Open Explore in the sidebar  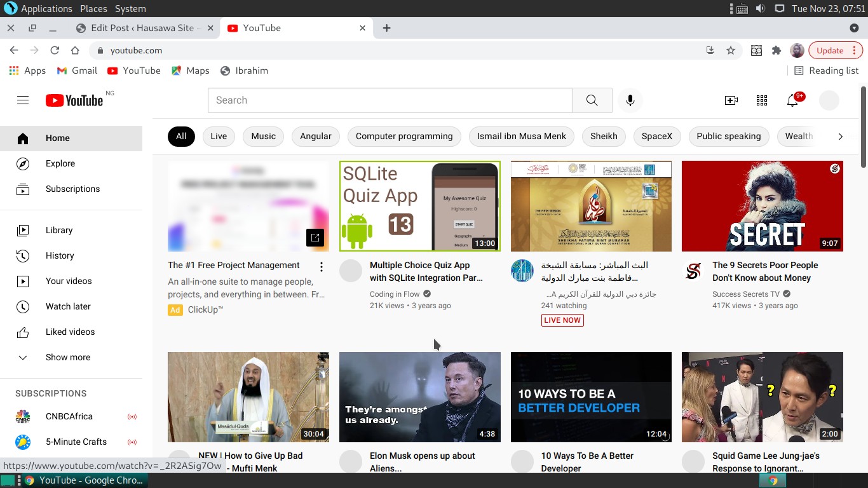[x=71, y=163]
